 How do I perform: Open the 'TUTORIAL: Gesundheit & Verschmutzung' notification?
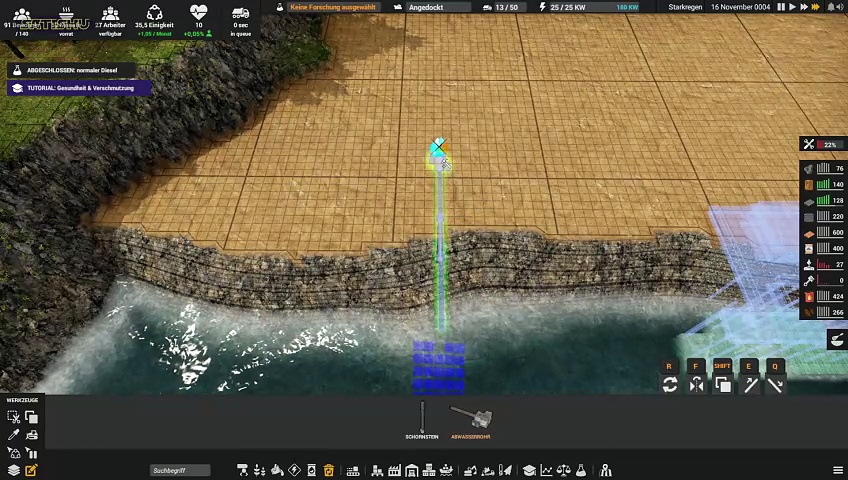click(80, 88)
